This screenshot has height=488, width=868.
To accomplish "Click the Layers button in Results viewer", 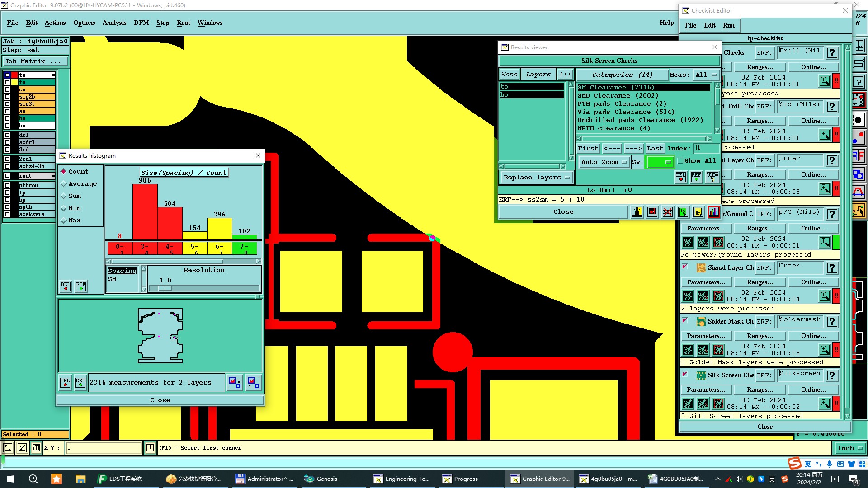I will [538, 75].
